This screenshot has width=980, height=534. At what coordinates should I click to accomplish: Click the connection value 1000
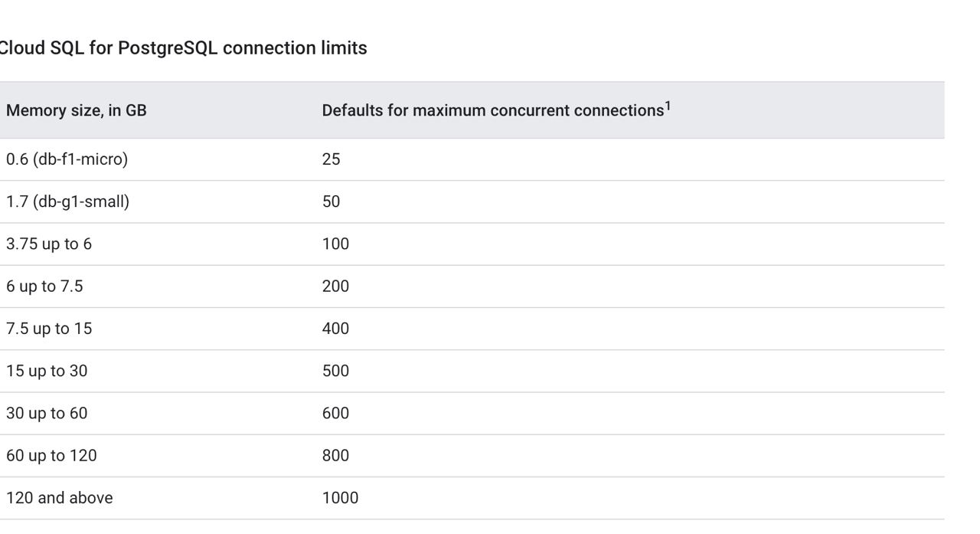click(x=340, y=498)
